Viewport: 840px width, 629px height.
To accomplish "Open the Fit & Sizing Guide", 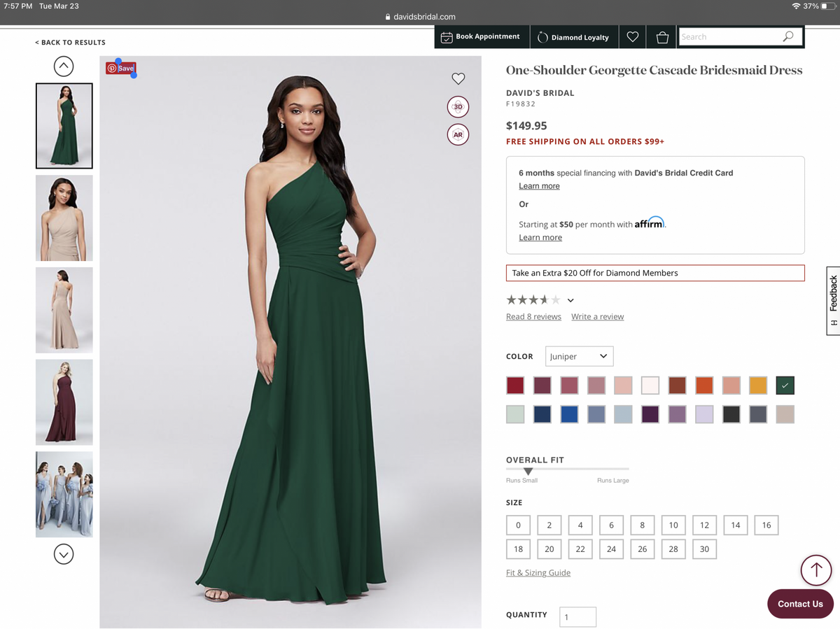I will [538, 572].
